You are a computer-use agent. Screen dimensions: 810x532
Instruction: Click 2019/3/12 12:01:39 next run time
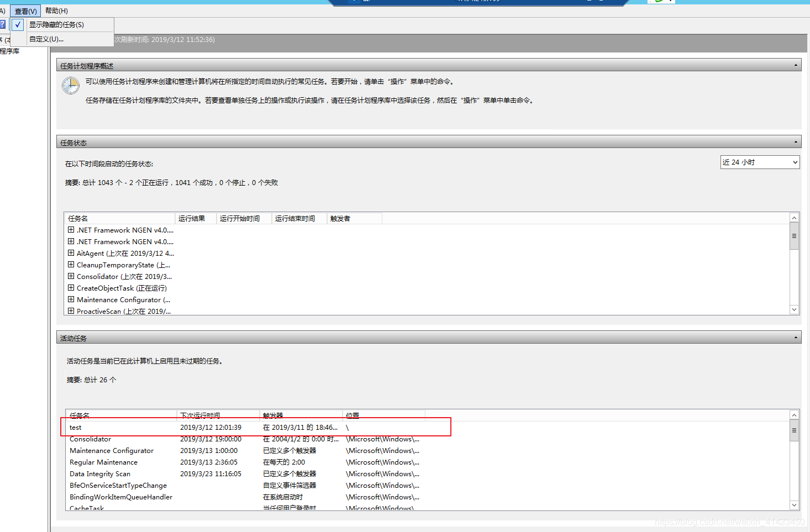(x=211, y=428)
